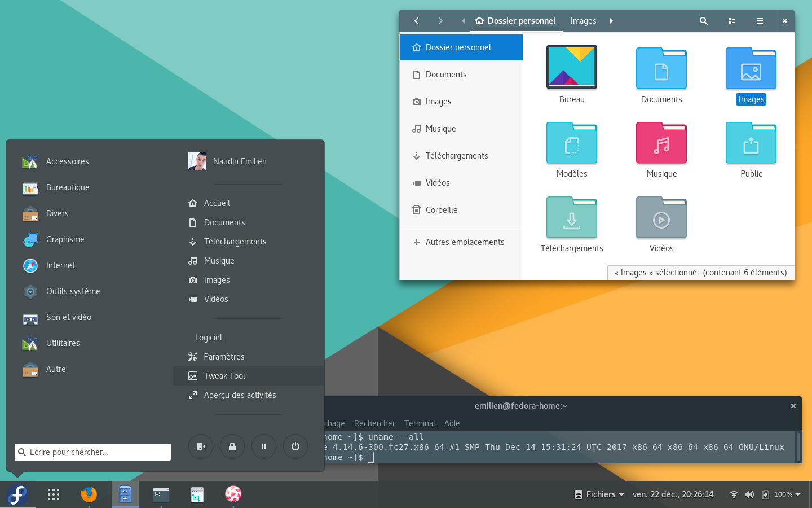The image size is (812, 508).
Task: Click the Ecrire pour chercher search field
Action: tap(93, 452)
